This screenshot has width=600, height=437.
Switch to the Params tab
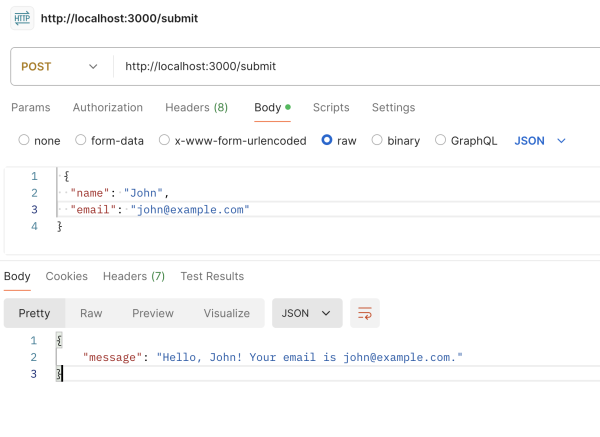(30, 107)
